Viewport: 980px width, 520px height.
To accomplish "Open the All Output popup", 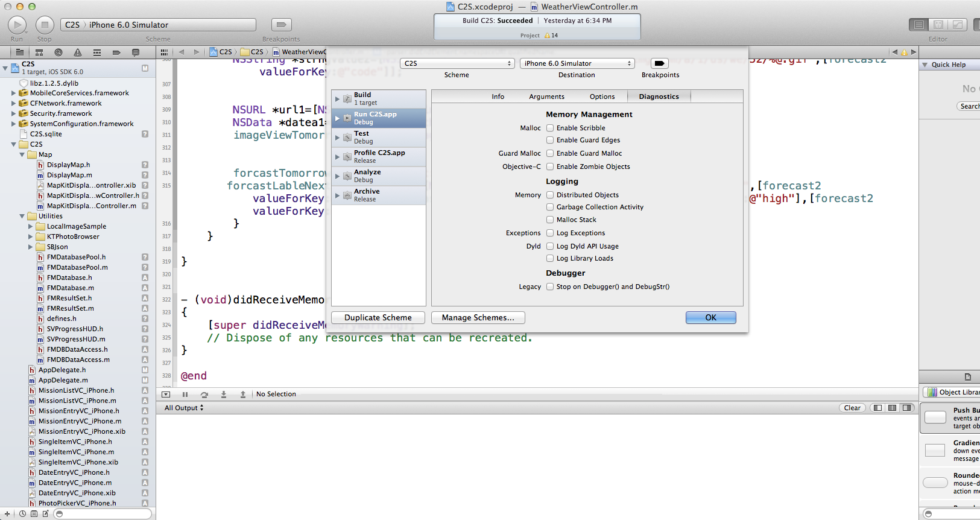I will tap(184, 408).
